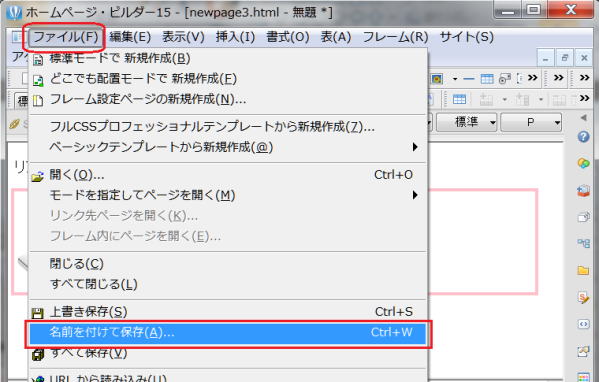Click the red and blue box sidebar icon

pos(583,190)
